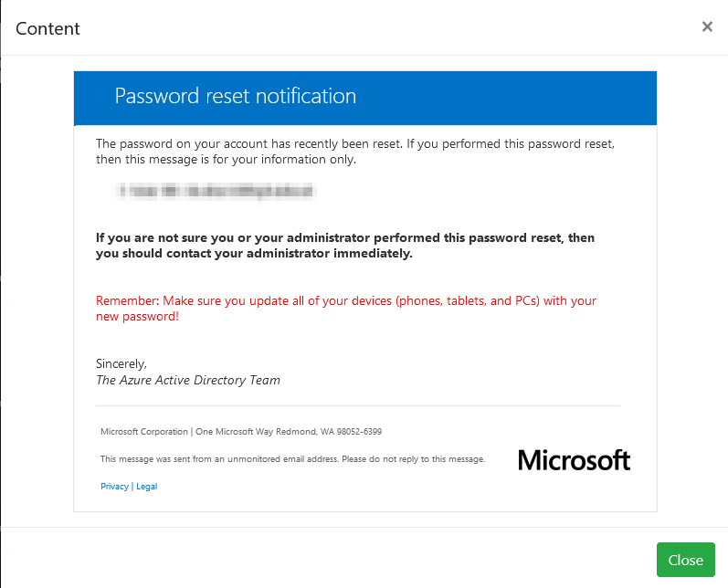This screenshot has width=728, height=588.
Task: Click the unmonitored email address notice text
Action: point(292,459)
